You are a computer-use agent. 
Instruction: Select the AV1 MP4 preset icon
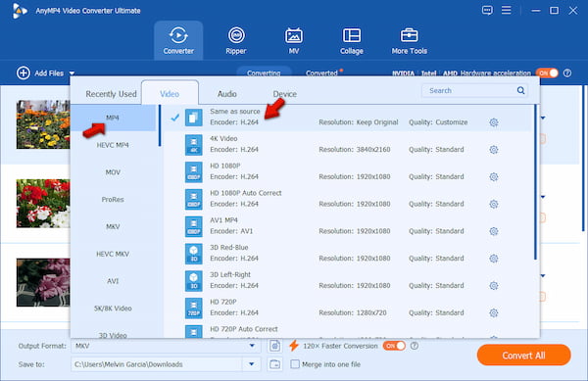(x=193, y=226)
